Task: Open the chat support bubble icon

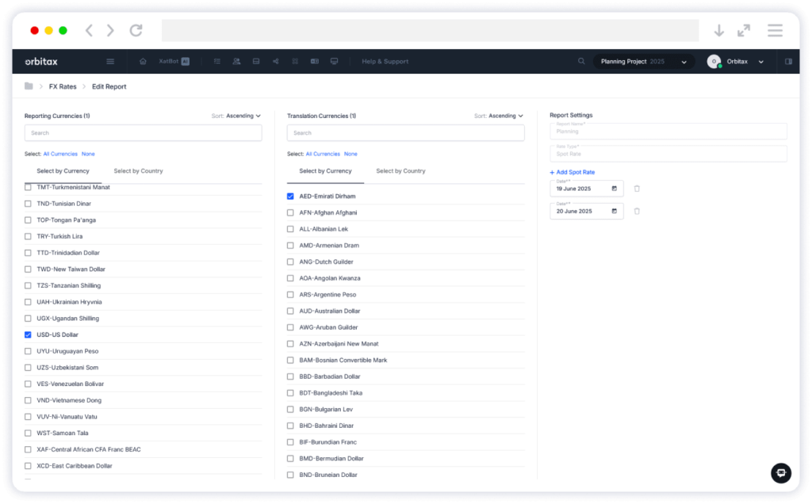Action: pyautogui.click(x=780, y=473)
